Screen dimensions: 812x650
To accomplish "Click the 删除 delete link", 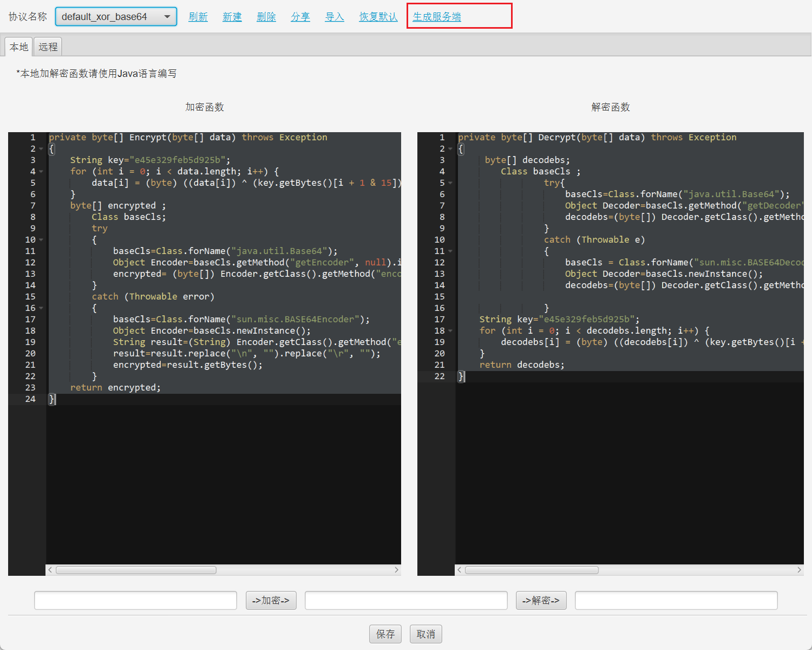I will (x=266, y=17).
